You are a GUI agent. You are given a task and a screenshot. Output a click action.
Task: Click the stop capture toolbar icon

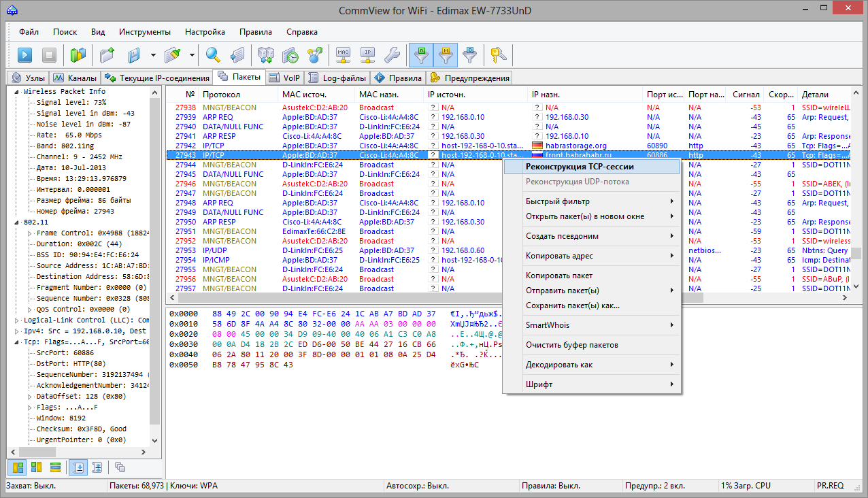[x=49, y=55]
